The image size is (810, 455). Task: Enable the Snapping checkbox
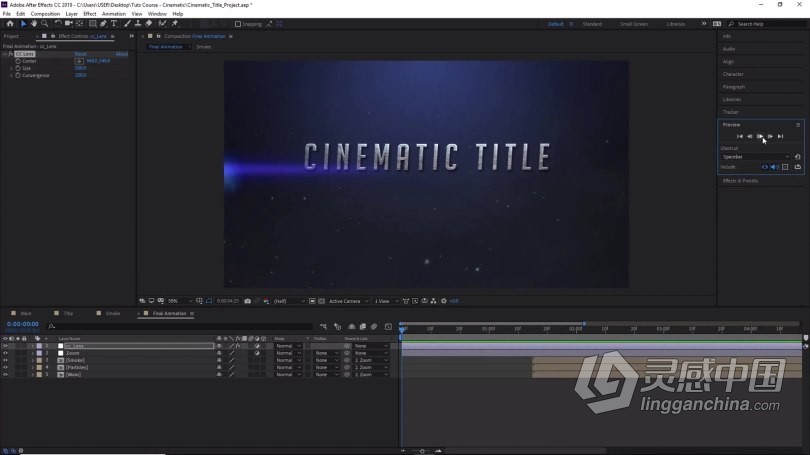pyautogui.click(x=238, y=24)
